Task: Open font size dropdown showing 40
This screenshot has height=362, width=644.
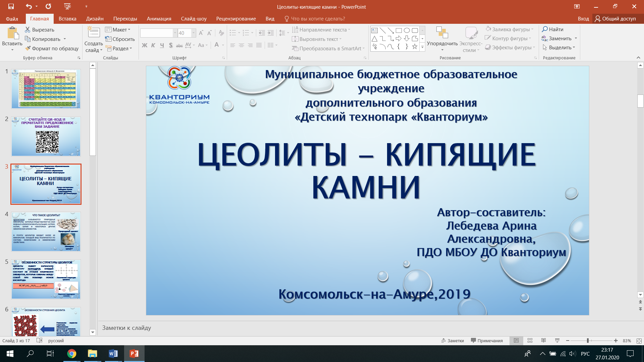Action: click(194, 33)
